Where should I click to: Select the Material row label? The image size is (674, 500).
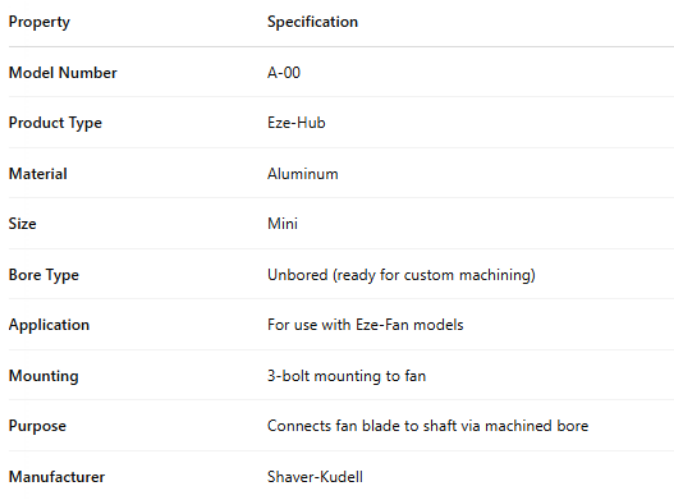(38, 174)
